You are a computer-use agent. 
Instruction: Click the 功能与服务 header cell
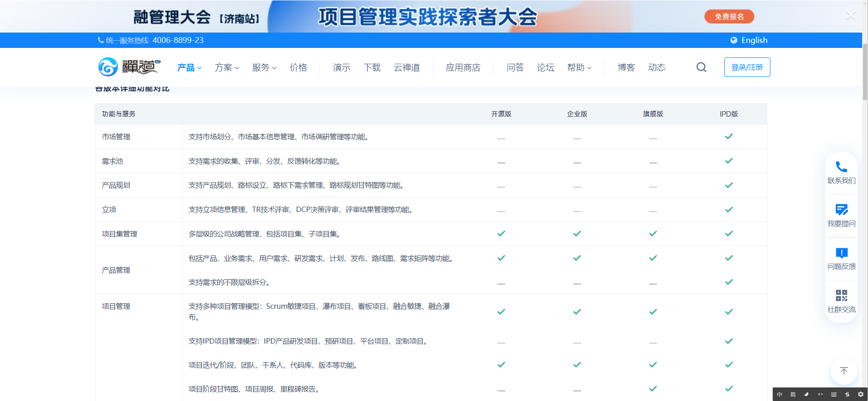[118, 114]
